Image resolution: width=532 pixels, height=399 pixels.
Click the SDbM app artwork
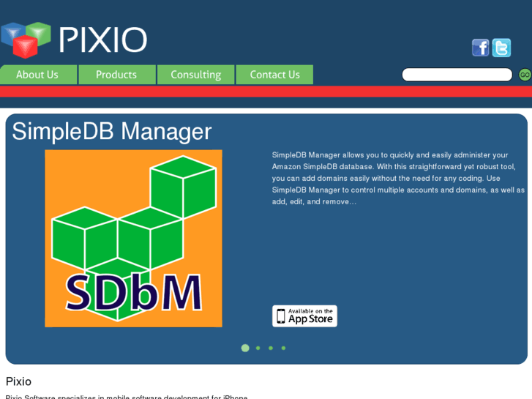point(133,239)
